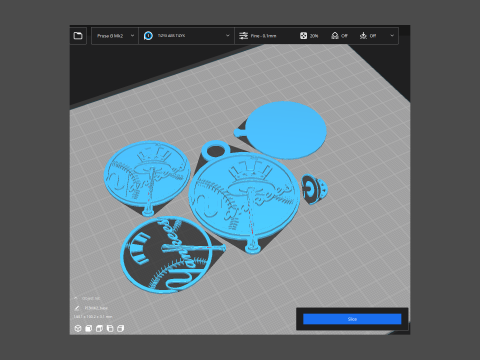Screen dimensions: 480x360
Task: Switch to the left side view icon
Action: (110, 328)
